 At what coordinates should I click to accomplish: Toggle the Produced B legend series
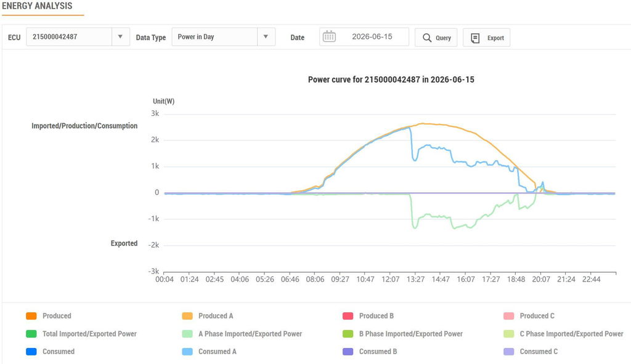[368, 316]
